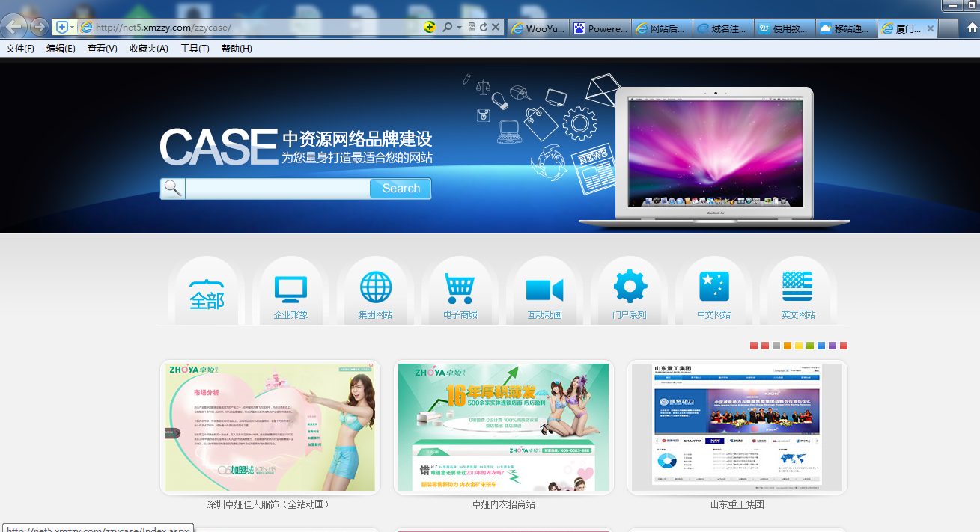Click the browser Home icon
This screenshot has width=980, height=532.
pyautogui.click(x=972, y=28)
